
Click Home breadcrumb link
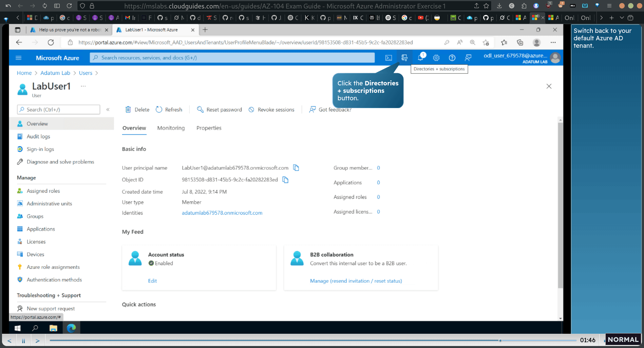(x=24, y=73)
